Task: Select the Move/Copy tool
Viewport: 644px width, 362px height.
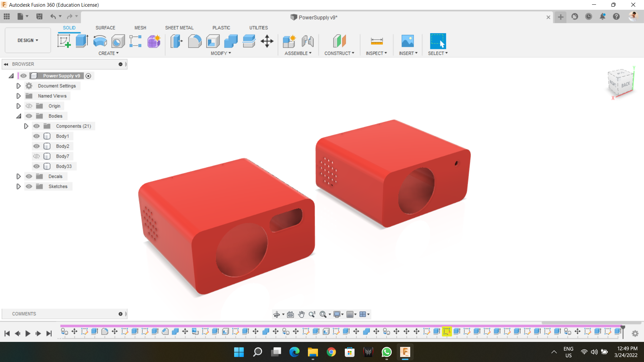Action: (267, 41)
